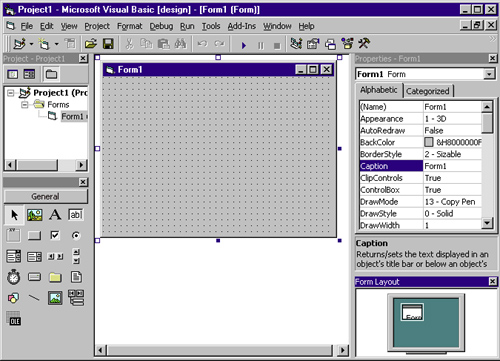500x361 pixels.
Task: Click the Add Form toolbar icon
Action: (44, 44)
